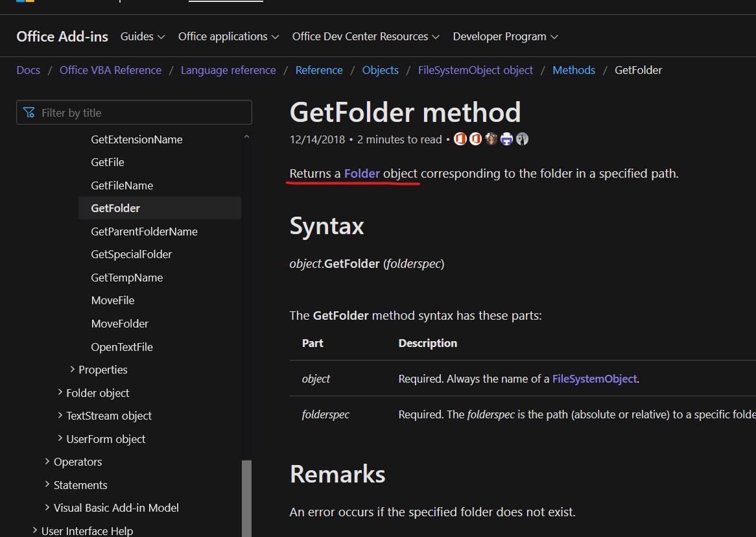Click the purple contributor avatar
Screen dimensions: 756x537
pos(506,139)
